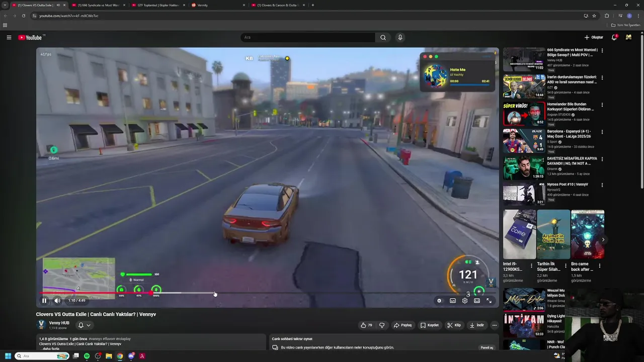Screen dimensions: 644x362
Task: Expand description with '...daha fazla'
Action: (x=50, y=348)
